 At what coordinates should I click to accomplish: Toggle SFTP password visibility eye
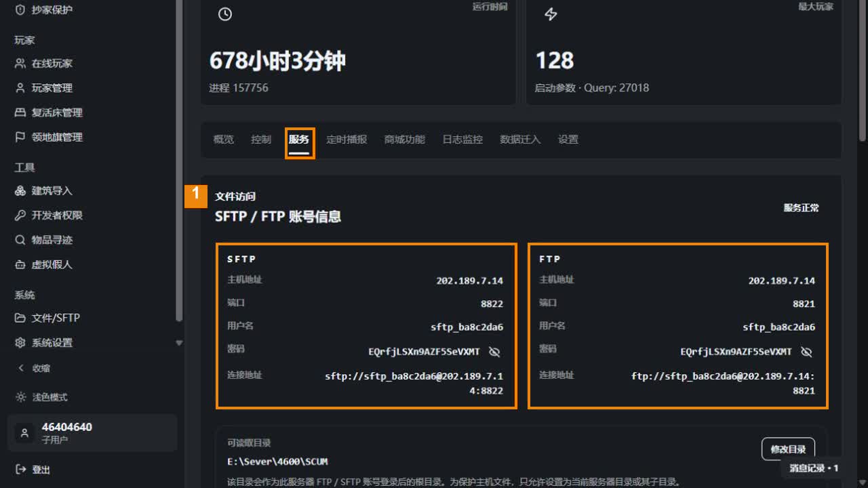494,352
